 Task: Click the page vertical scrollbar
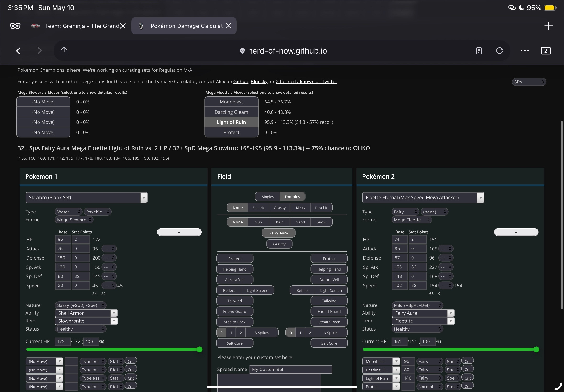pos(562,215)
